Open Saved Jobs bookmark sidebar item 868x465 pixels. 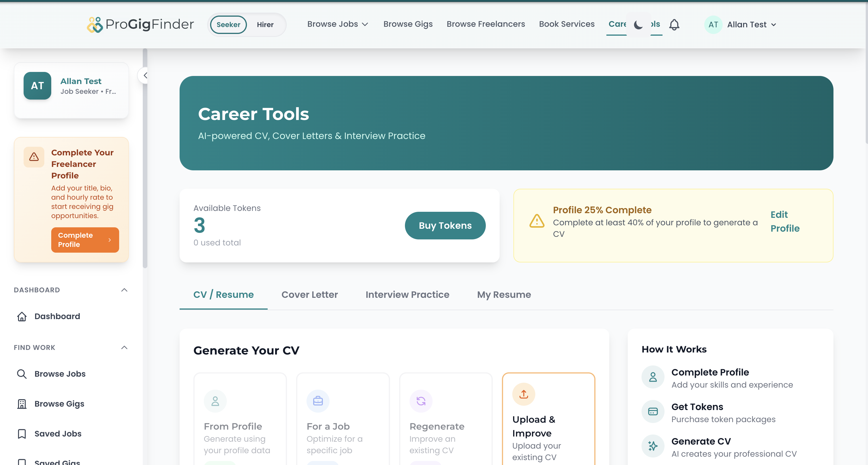pyautogui.click(x=22, y=434)
